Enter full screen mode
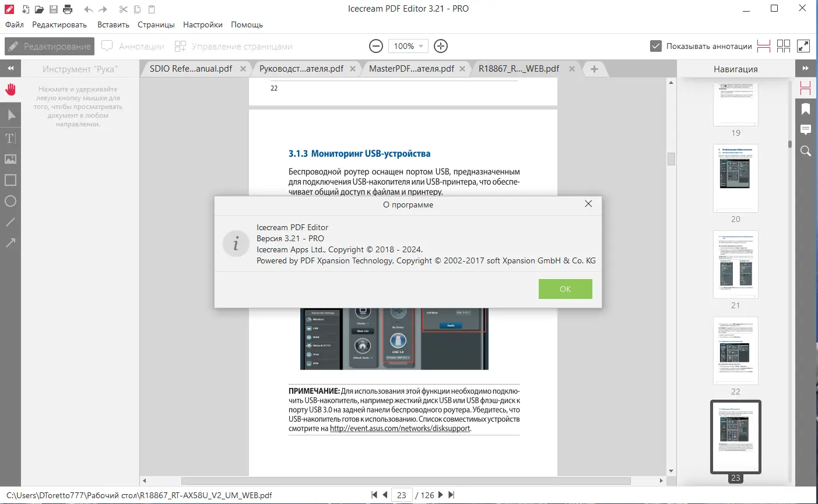Image resolution: width=818 pixels, height=504 pixels. pyautogui.click(x=803, y=46)
